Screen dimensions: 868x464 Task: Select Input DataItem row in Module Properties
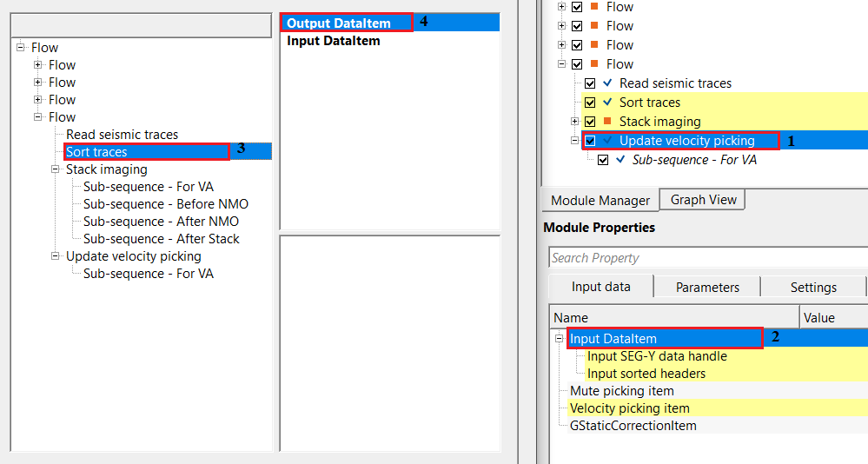pos(718,338)
